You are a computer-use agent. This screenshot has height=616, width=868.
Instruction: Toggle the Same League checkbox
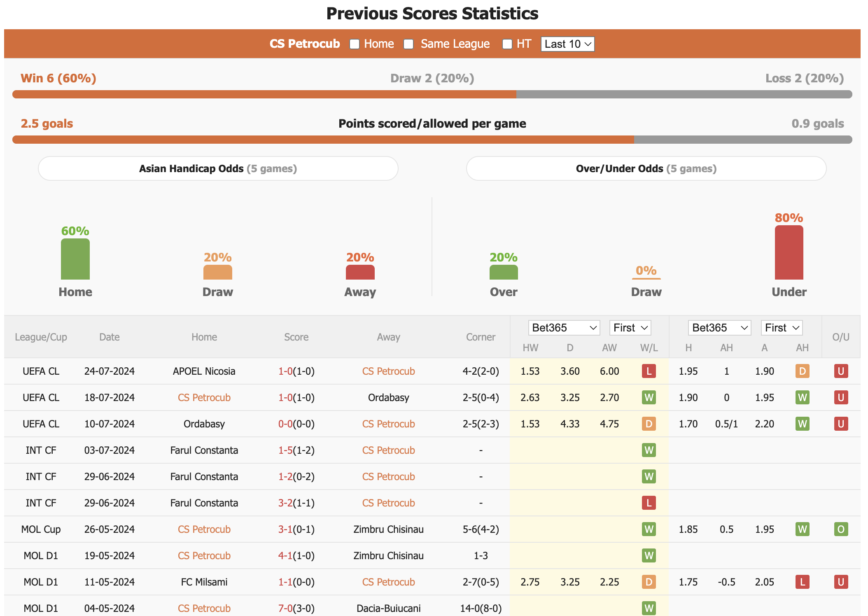tap(408, 44)
